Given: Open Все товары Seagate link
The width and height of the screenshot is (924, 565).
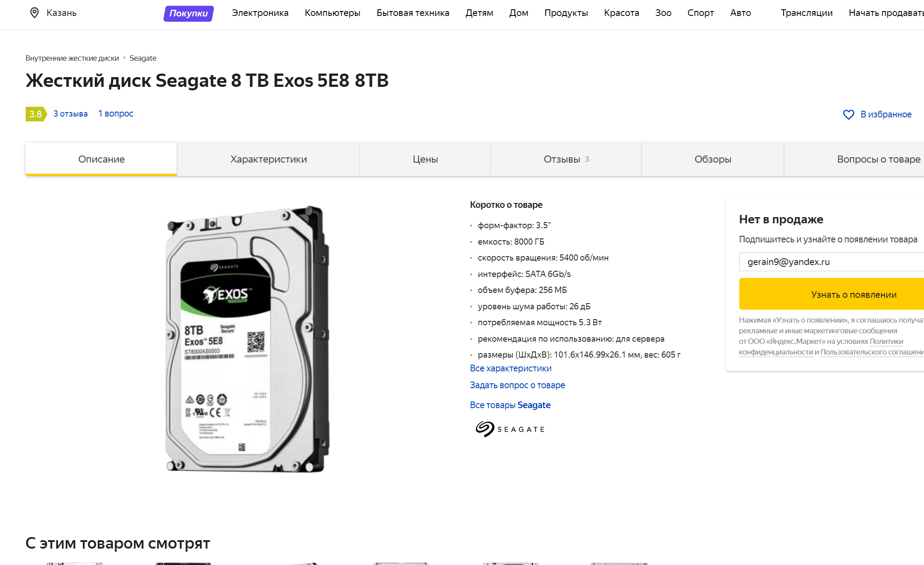Looking at the screenshot, I should click(510, 405).
